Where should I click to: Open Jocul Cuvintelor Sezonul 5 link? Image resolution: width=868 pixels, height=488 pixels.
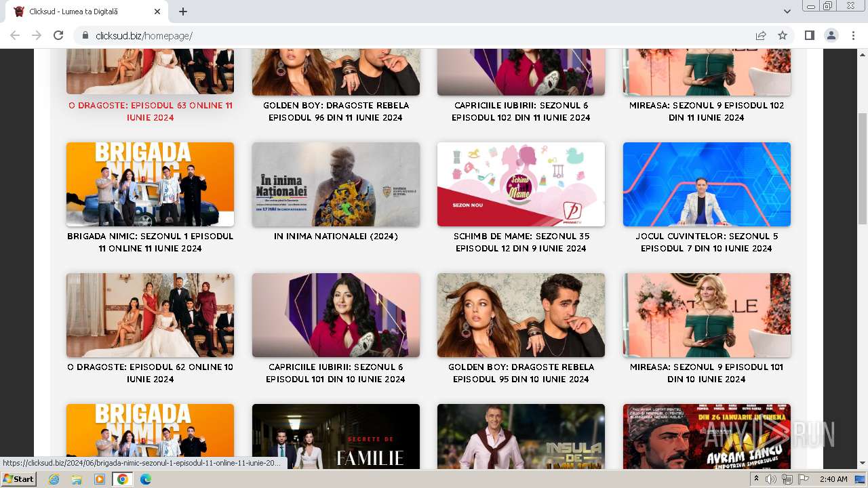[707, 243]
